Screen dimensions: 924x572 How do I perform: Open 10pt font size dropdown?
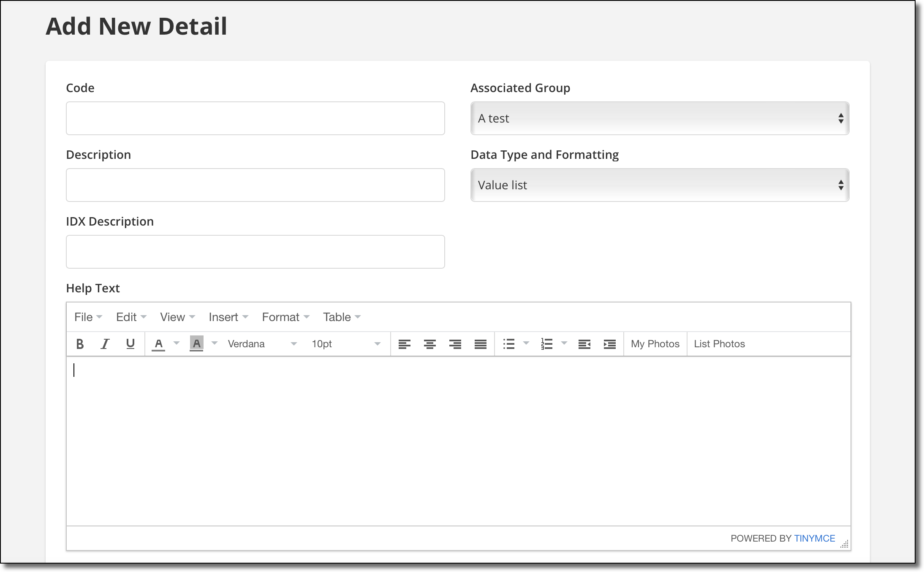click(346, 344)
